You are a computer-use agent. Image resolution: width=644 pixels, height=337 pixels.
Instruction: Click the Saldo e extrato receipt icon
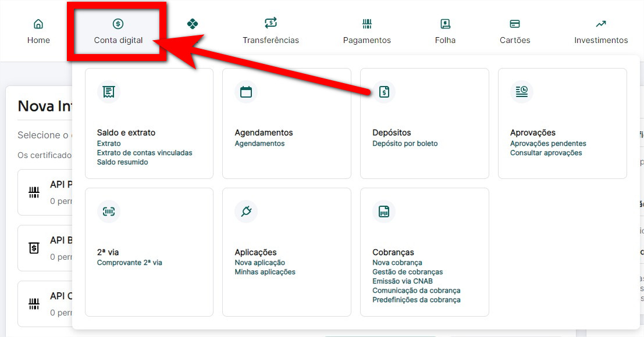(108, 92)
